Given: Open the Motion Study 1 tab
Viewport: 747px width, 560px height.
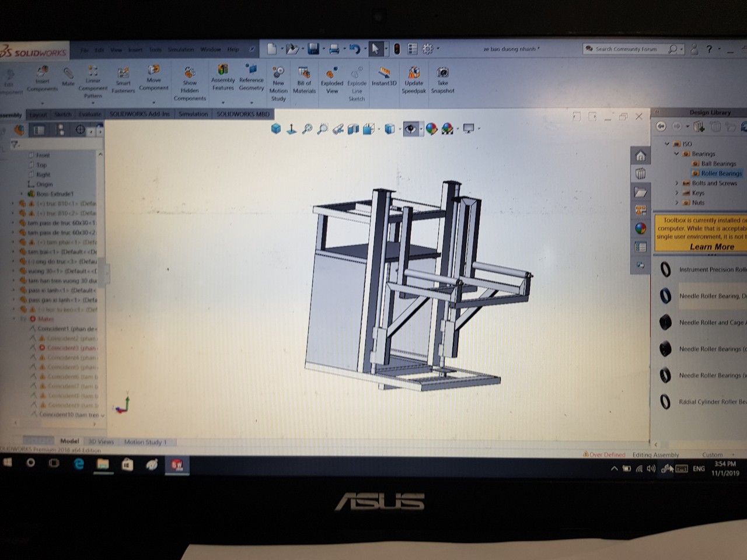Looking at the screenshot, I should pos(145,442).
